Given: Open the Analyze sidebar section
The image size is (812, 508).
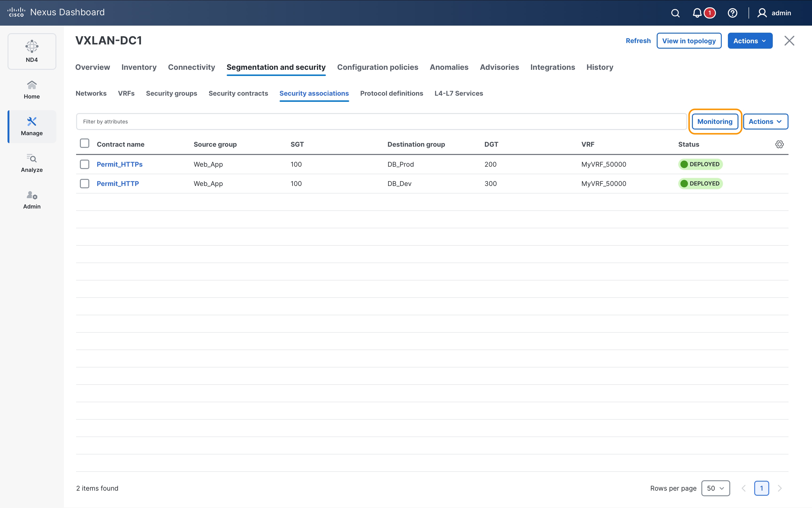Looking at the screenshot, I should [32, 163].
